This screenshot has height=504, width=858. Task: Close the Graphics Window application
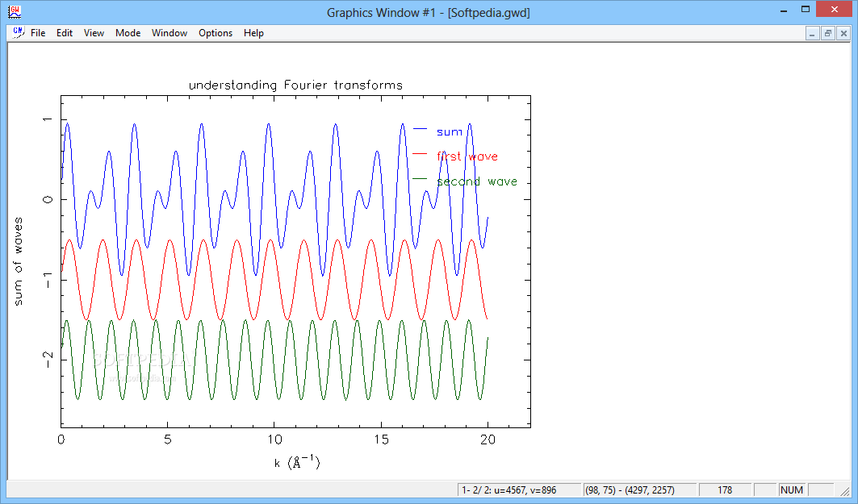(x=835, y=10)
